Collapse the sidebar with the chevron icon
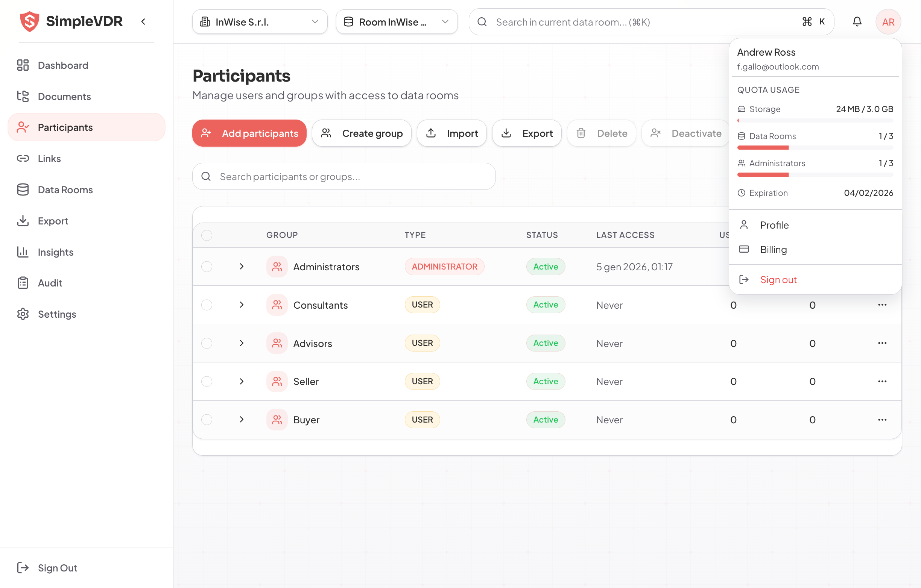 [x=143, y=22]
